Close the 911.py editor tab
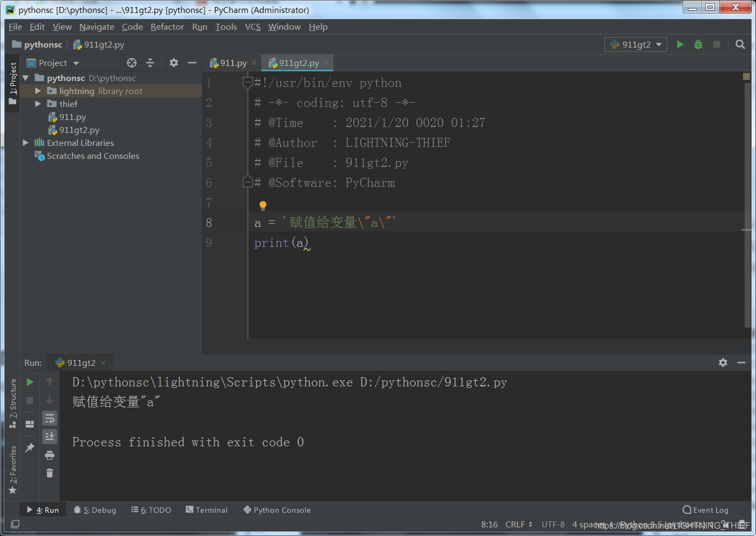The image size is (756, 536). point(254,63)
